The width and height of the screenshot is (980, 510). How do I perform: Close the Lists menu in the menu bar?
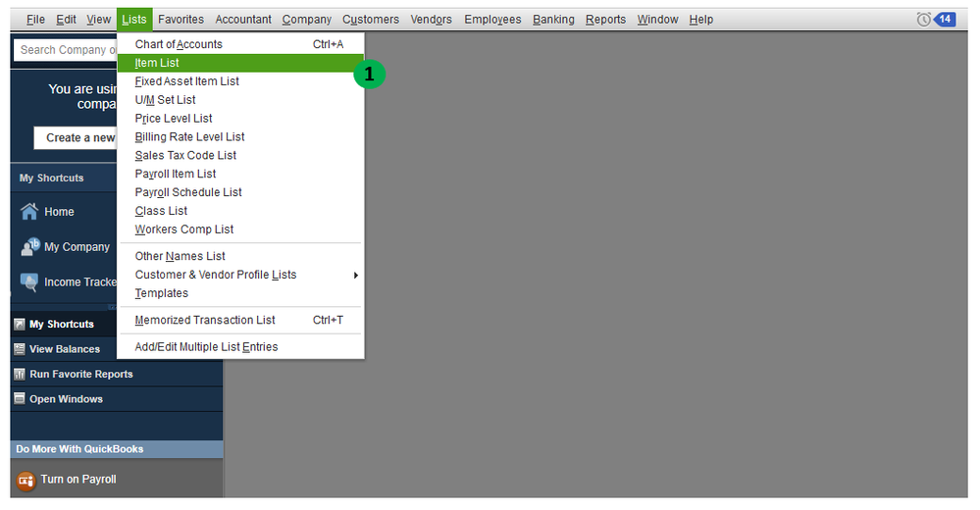[134, 20]
